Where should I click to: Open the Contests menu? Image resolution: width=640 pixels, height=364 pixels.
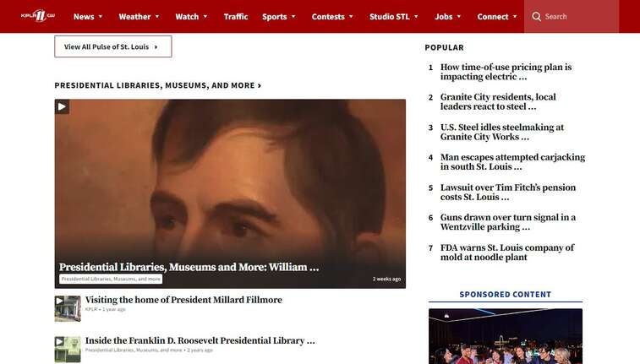(332, 17)
